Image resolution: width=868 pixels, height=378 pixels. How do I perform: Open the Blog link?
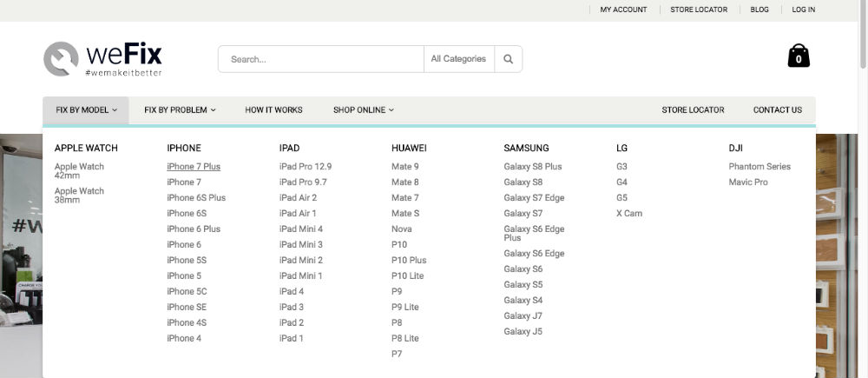tap(759, 10)
